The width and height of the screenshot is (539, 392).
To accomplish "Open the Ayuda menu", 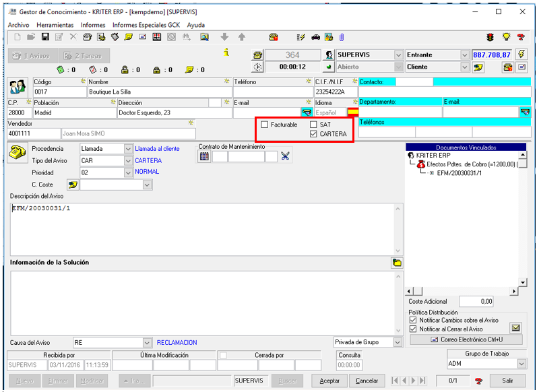I will tap(196, 25).
